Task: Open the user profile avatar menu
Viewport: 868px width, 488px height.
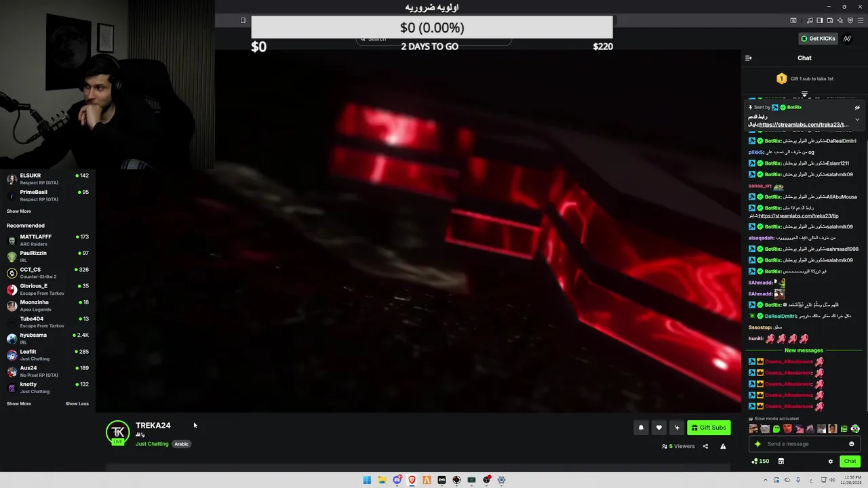Action: pyautogui.click(x=848, y=39)
